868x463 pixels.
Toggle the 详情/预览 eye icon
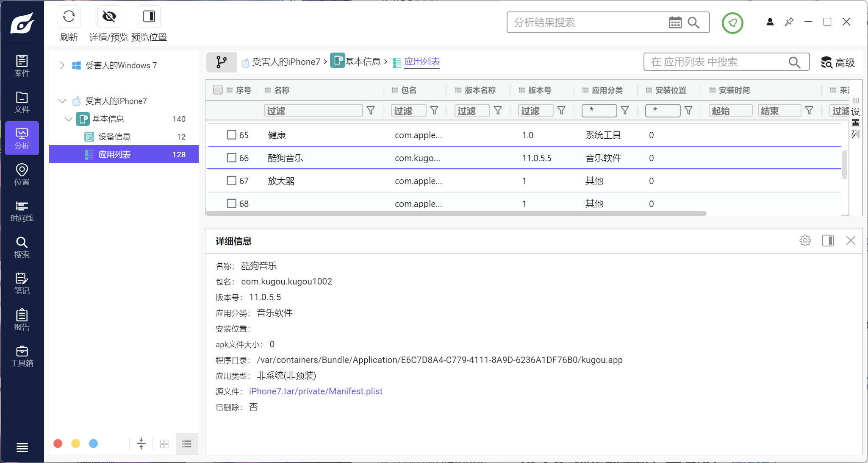pos(109,17)
